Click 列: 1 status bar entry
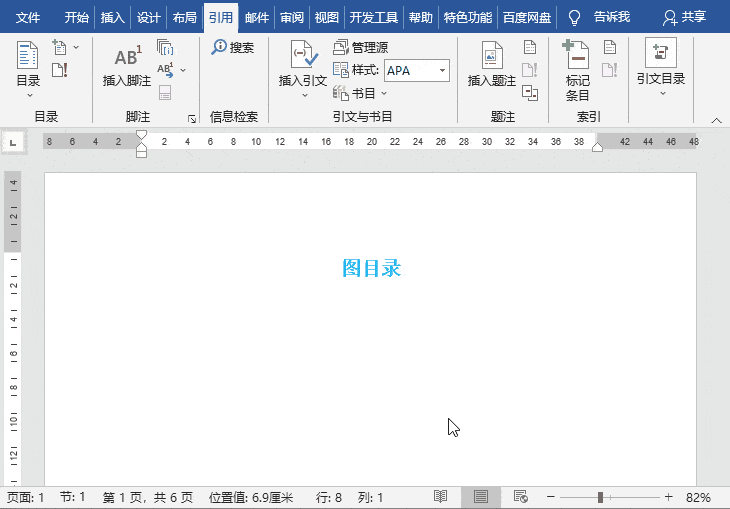 [x=371, y=497]
